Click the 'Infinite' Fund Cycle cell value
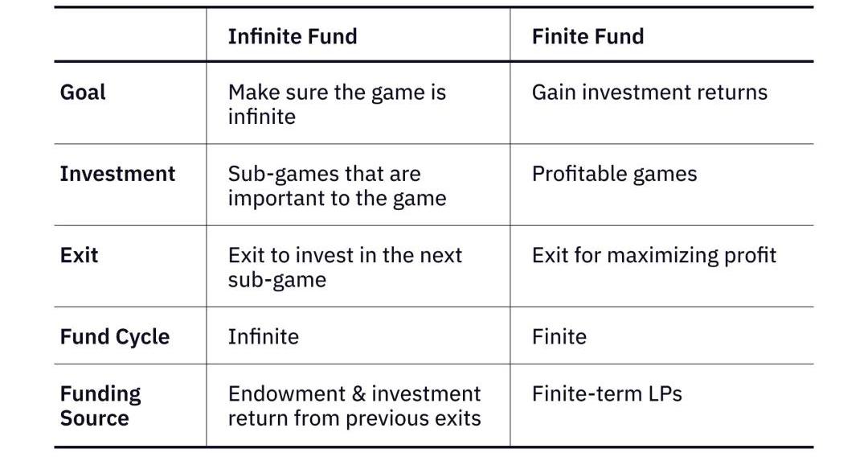 coord(263,336)
